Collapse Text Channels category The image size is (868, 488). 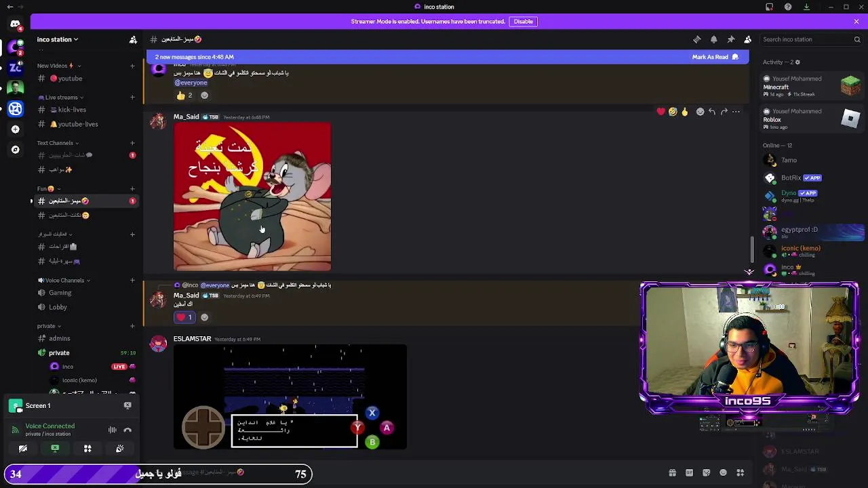click(58, 143)
